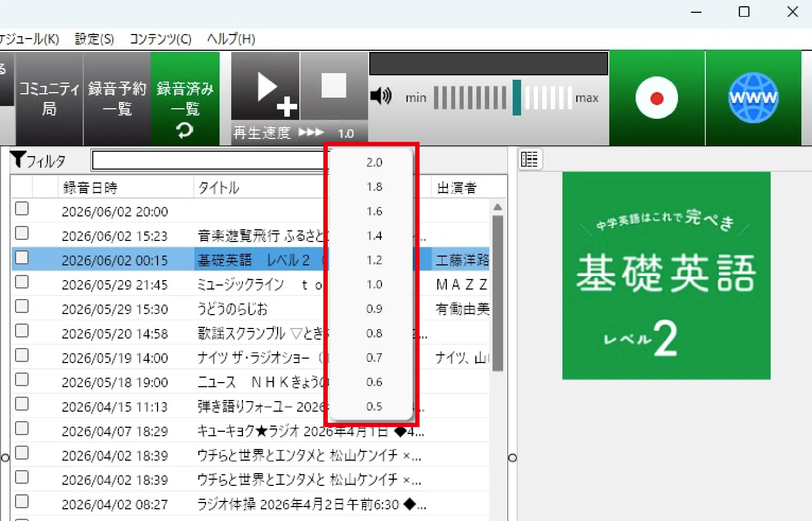812x521 pixels.
Task: Check the 2026/05/20 14:58 recording checkbox
Action: pyautogui.click(x=22, y=331)
